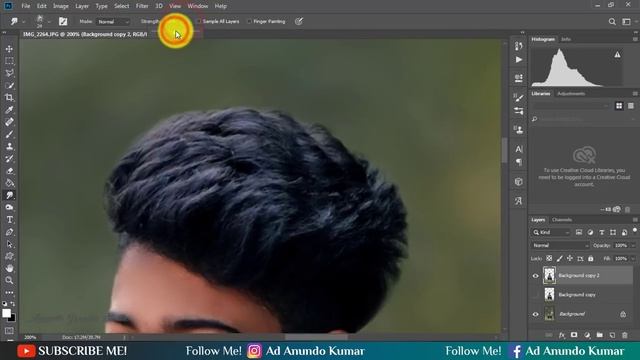Open the Image menu
640x360 pixels.
point(60,6)
